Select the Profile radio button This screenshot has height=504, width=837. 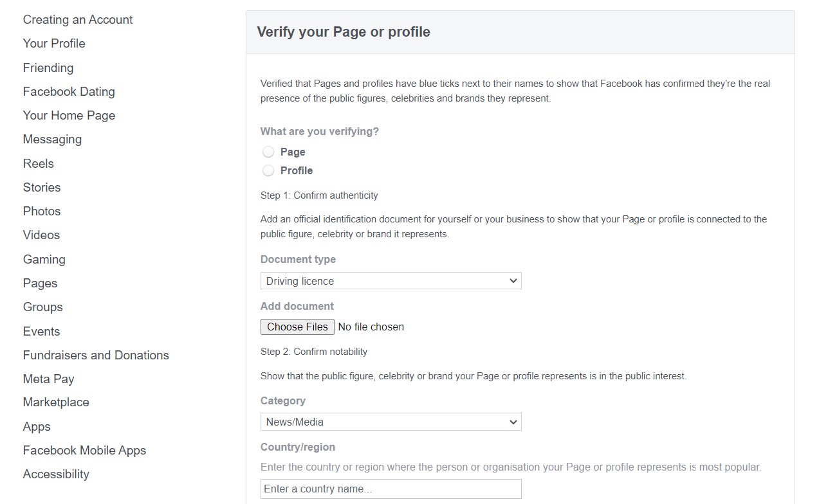click(x=268, y=171)
